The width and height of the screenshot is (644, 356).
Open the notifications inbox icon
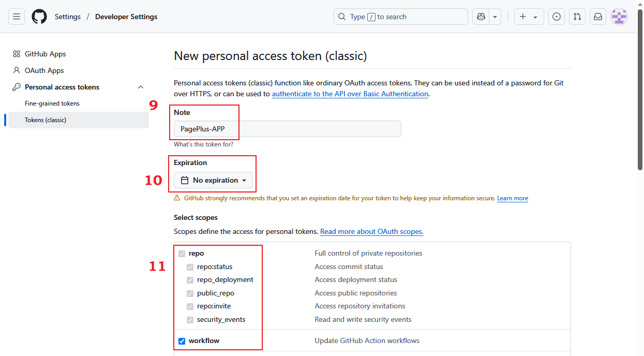[598, 17]
